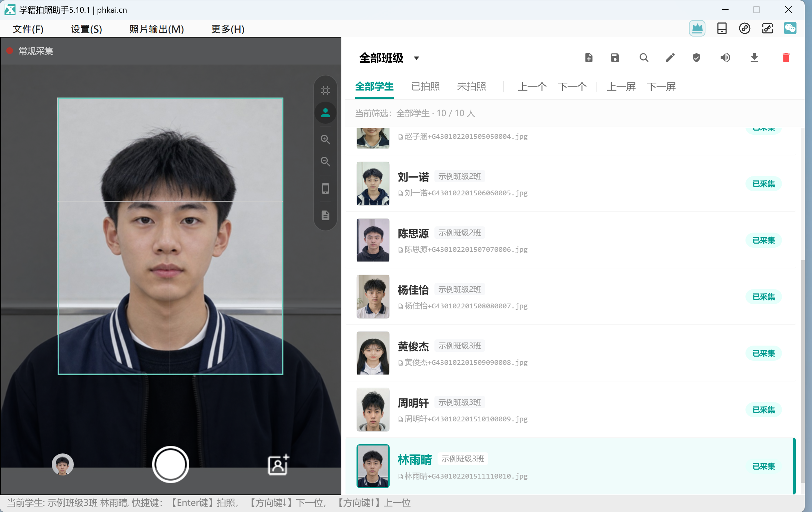Expand the 全部班级 class dropdown

(389, 58)
